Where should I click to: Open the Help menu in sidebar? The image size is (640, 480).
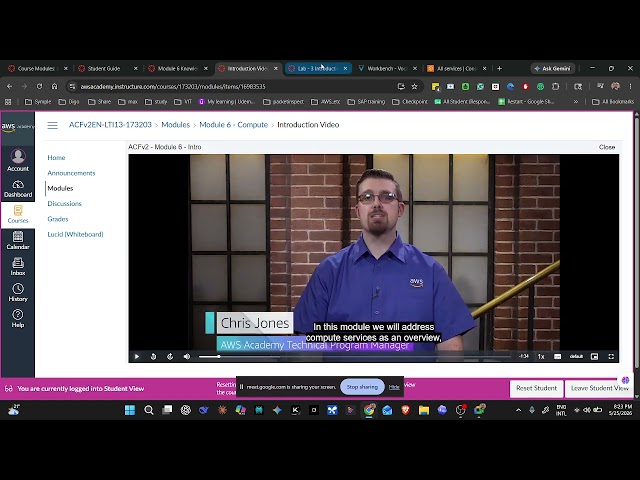tap(18, 319)
